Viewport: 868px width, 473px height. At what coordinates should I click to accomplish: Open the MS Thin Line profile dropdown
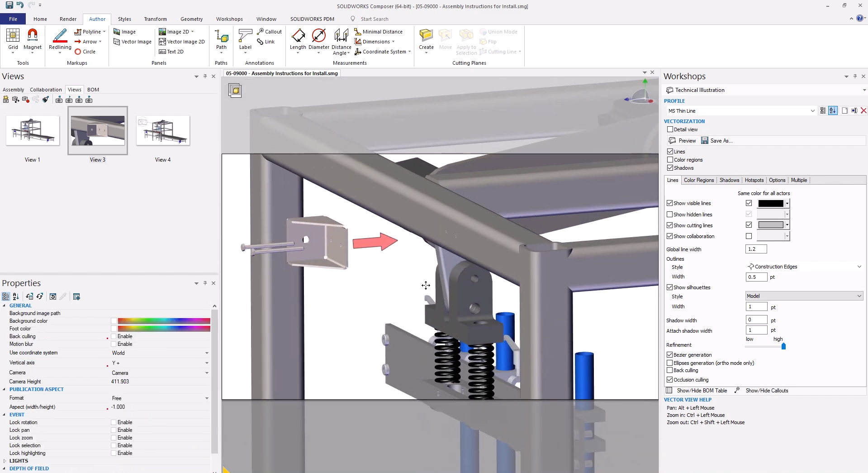[x=812, y=111]
